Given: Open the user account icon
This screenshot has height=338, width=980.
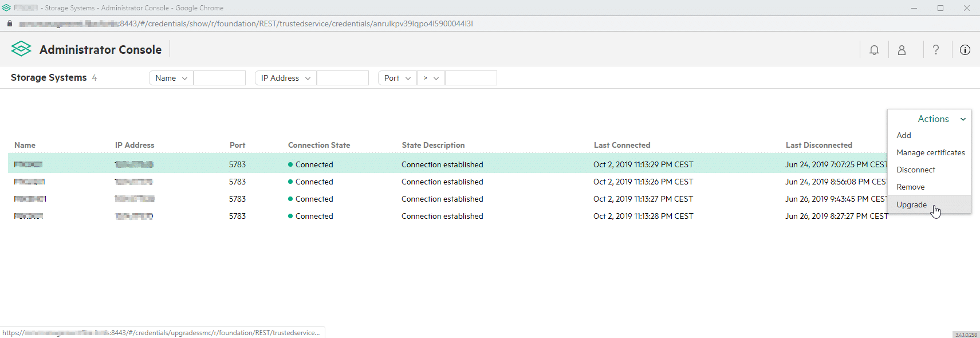Looking at the screenshot, I should click(x=902, y=50).
